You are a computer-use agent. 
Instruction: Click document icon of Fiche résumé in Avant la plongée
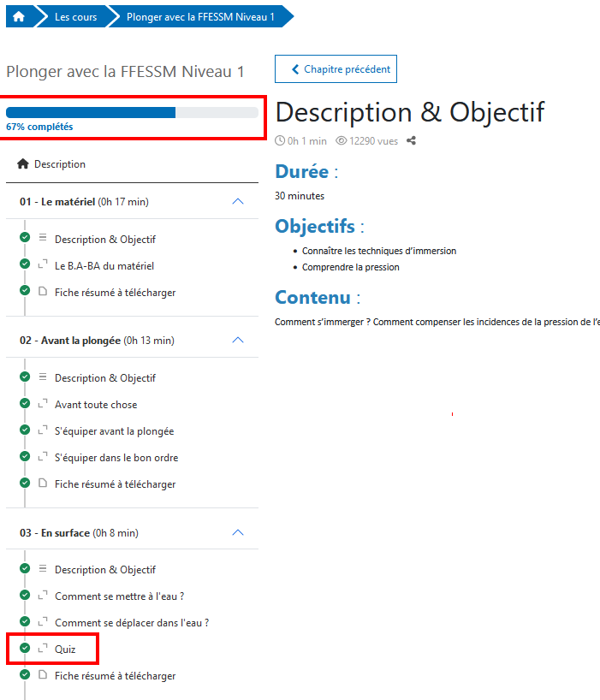click(x=43, y=483)
